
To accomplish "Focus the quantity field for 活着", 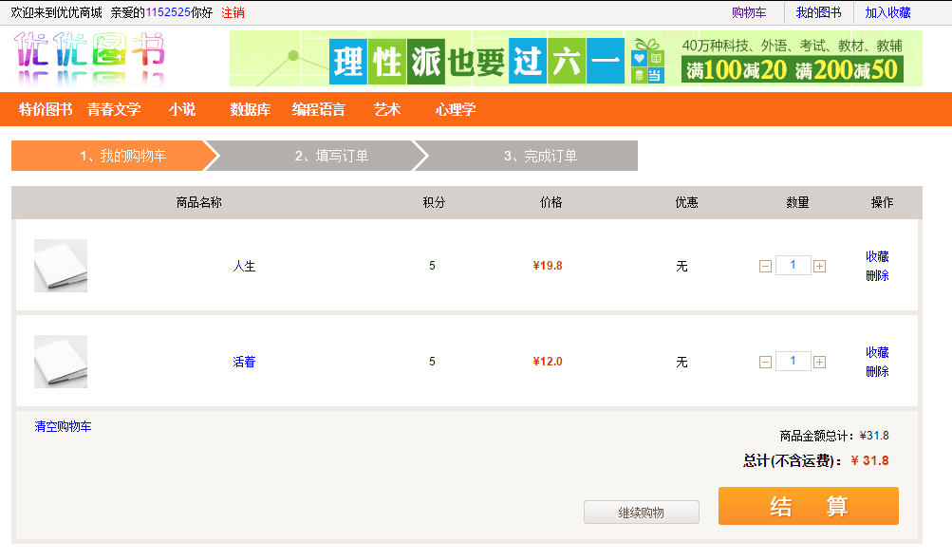I will click(793, 361).
